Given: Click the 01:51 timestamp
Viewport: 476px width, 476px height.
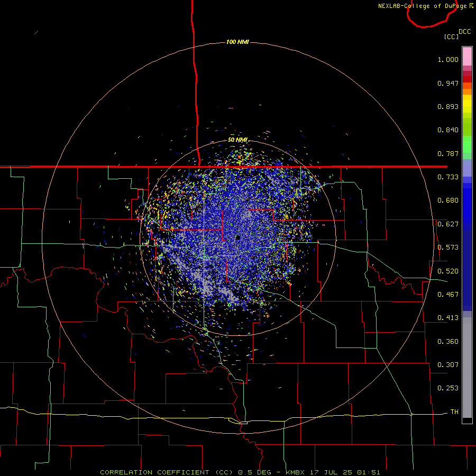Looking at the screenshot, I should click(368, 472).
